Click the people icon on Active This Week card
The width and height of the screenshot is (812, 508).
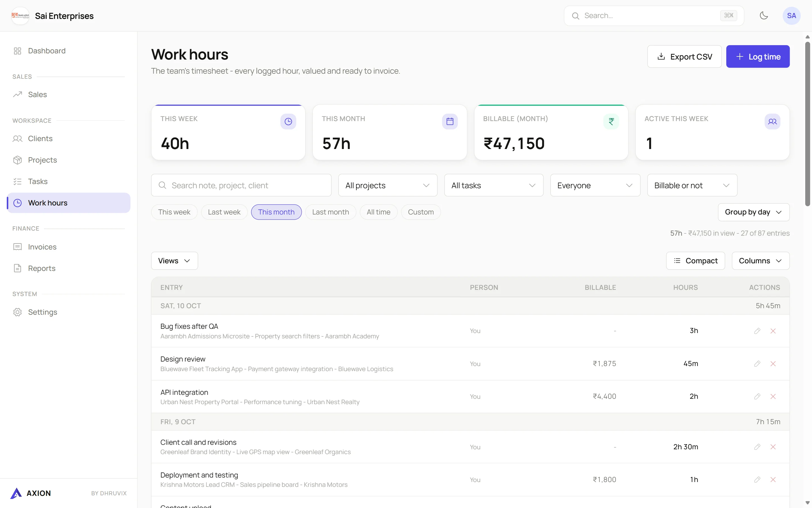[773, 121]
